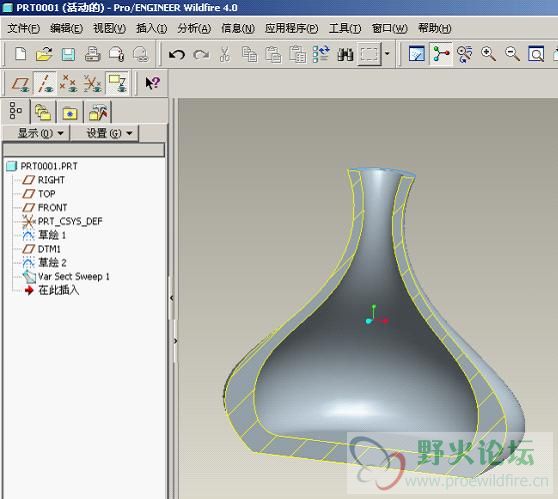Viewport: 558px width, 499px height.
Task: Open the 插入(I) menu
Action: click(152, 28)
